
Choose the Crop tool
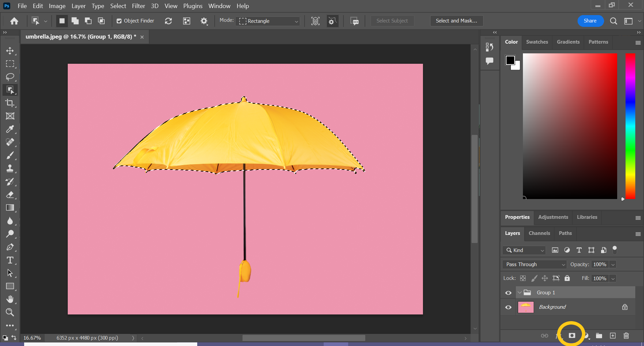pos(10,103)
